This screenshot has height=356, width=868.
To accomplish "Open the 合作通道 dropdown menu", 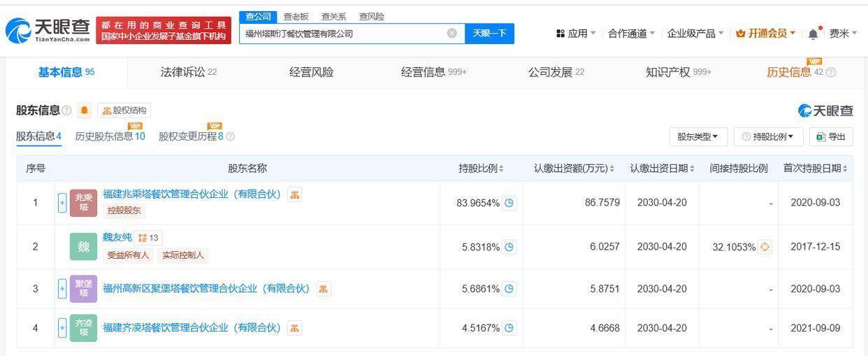I will (632, 34).
